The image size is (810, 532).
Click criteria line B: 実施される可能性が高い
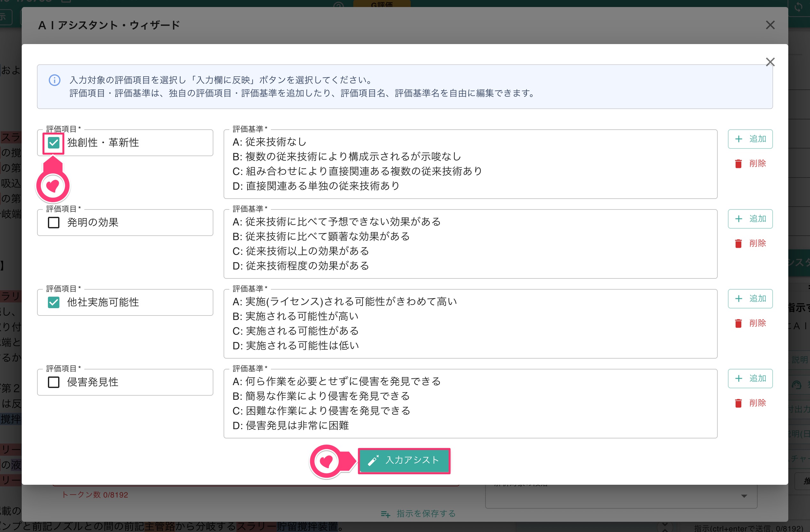coord(295,316)
